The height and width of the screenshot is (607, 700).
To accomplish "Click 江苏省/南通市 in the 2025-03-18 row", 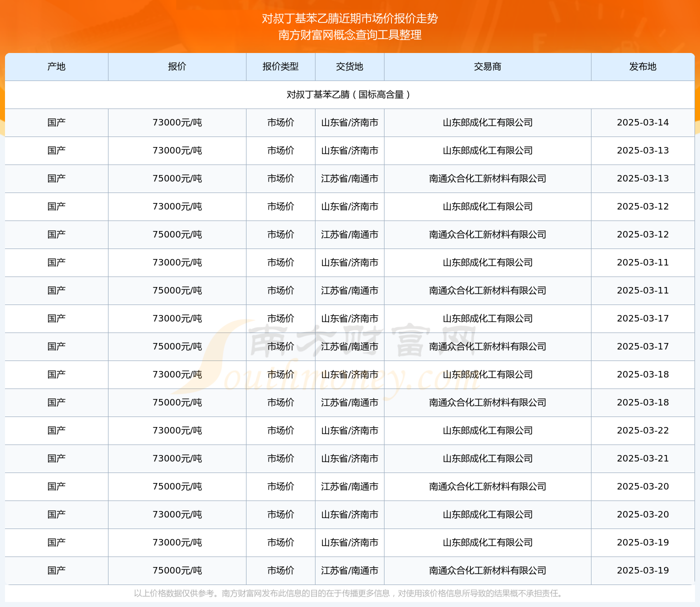I will pos(349,402).
